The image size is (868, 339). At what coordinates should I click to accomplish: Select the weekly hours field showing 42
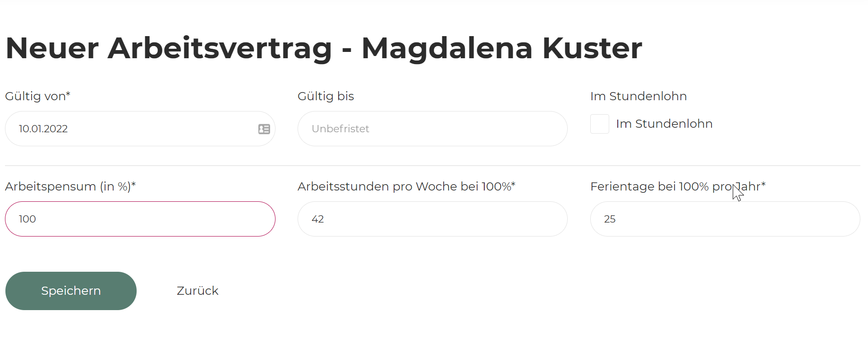[432, 219]
